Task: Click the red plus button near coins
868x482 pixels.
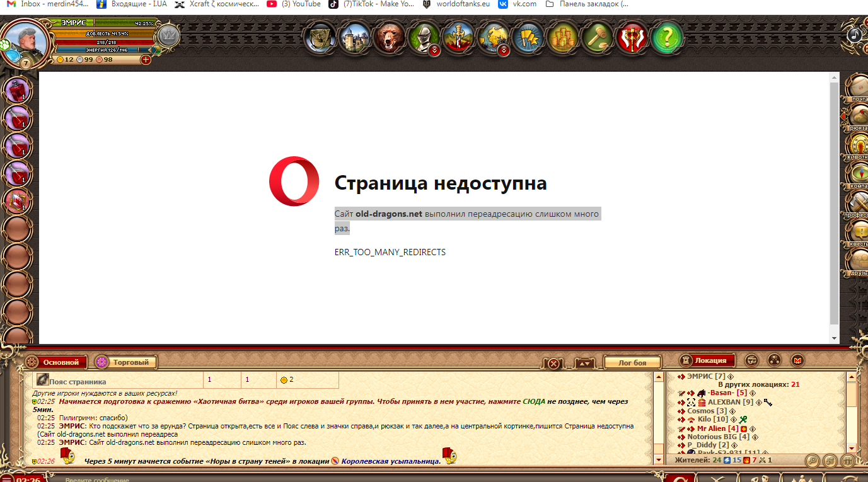Action: pos(146,59)
